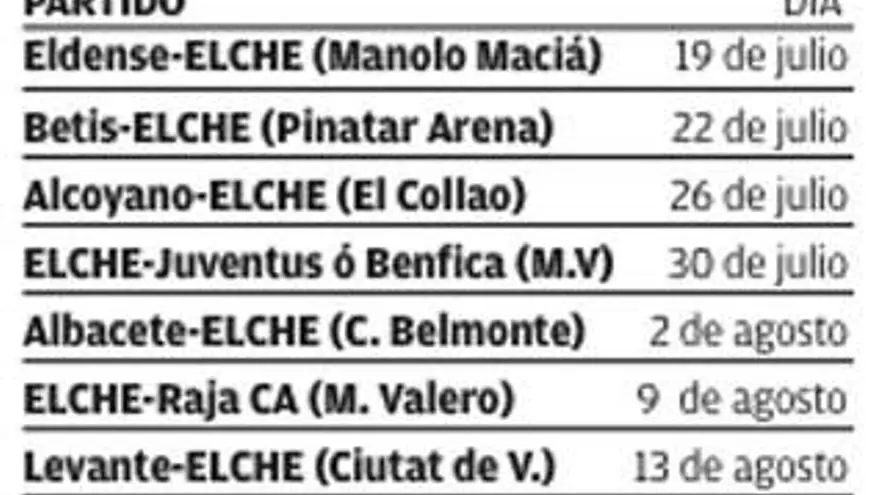This screenshot has height=495, width=880.
Task: Select the 2 de agosto date
Action: 748,331
